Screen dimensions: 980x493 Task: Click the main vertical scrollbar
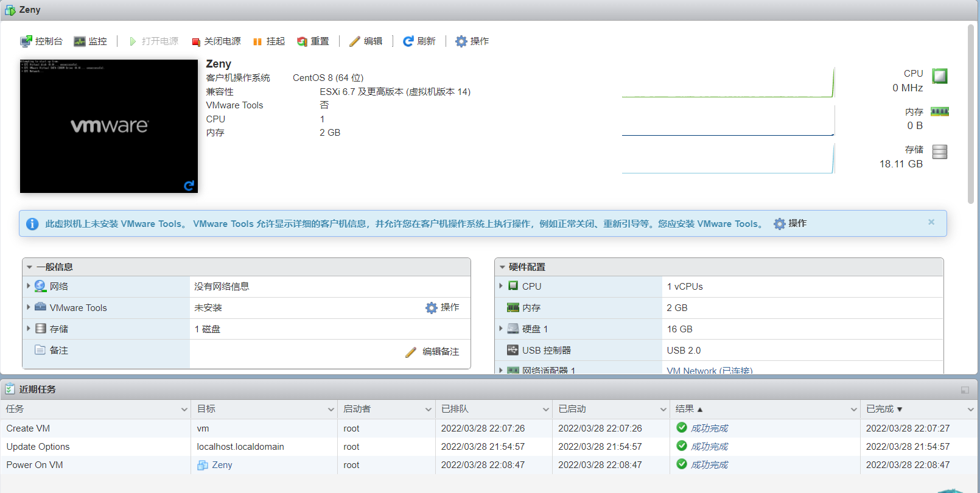[x=971, y=114]
